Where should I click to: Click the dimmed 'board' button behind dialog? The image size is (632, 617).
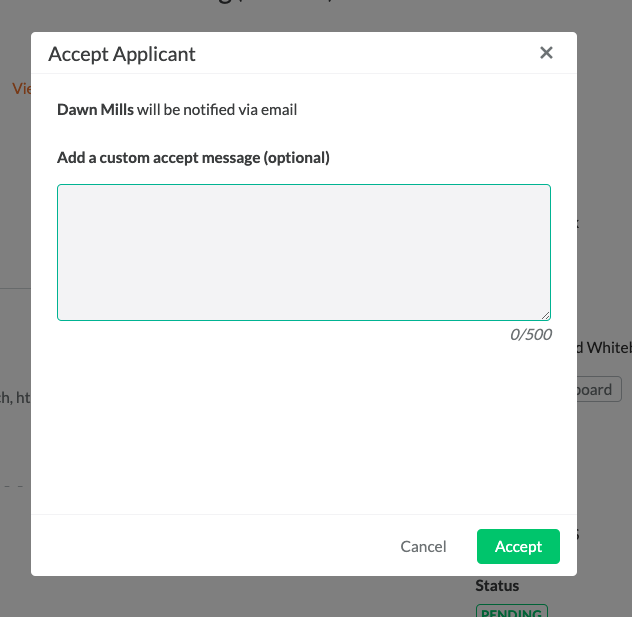click(599, 389)
